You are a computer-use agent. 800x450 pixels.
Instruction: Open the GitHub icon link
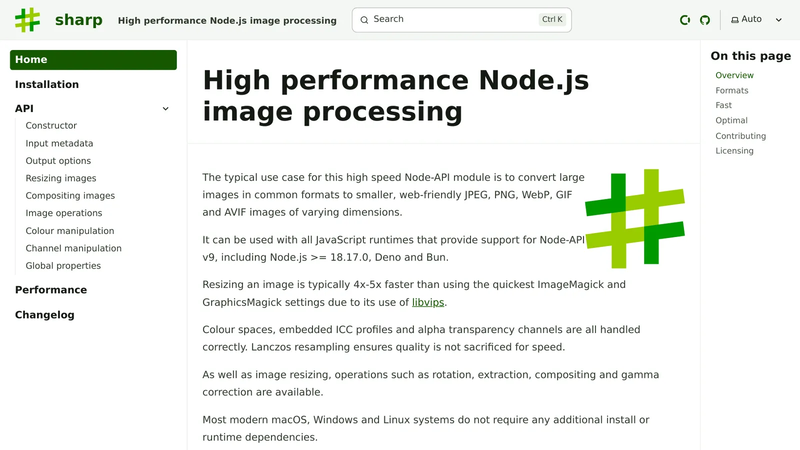[705, 20]
